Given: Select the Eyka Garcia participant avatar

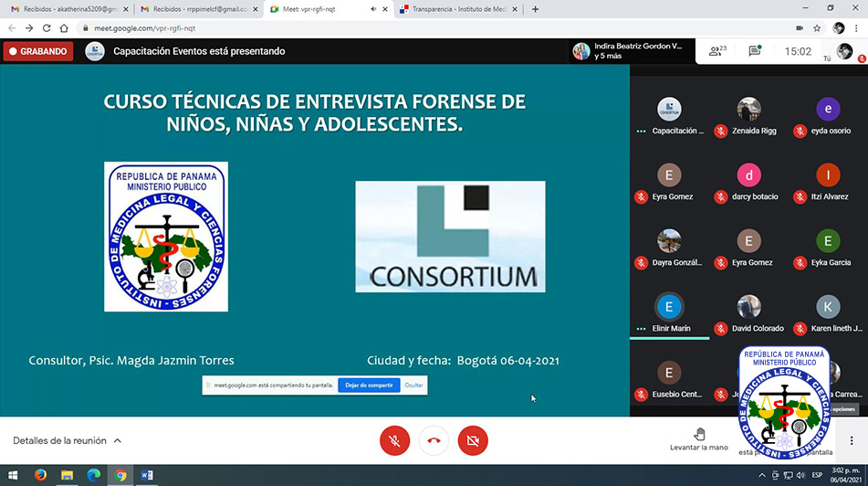Looking at the screenshot, I should pyautogui.click(x=828, y=241).
